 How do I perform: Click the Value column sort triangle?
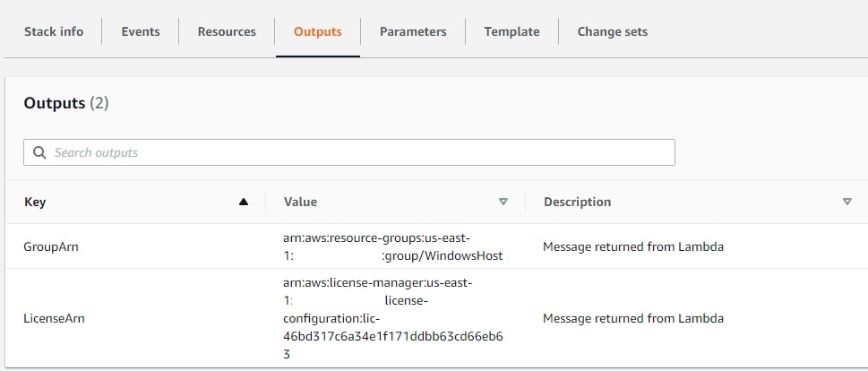(x=503, y=203)
